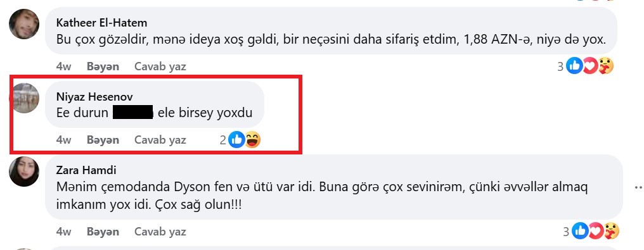Click the like reaction icon on Zara Hamdi's comment

pos(580,231)
